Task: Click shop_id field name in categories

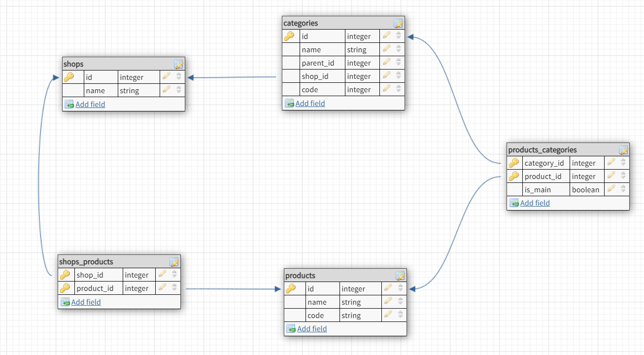Action: (x=315, y=76)
